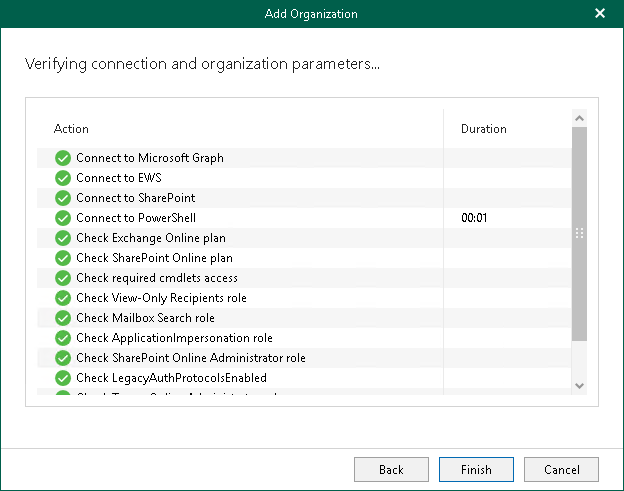Click the Action column header
Screen dimensions: 624x491
pyautogui.click(x=71, y=129)
